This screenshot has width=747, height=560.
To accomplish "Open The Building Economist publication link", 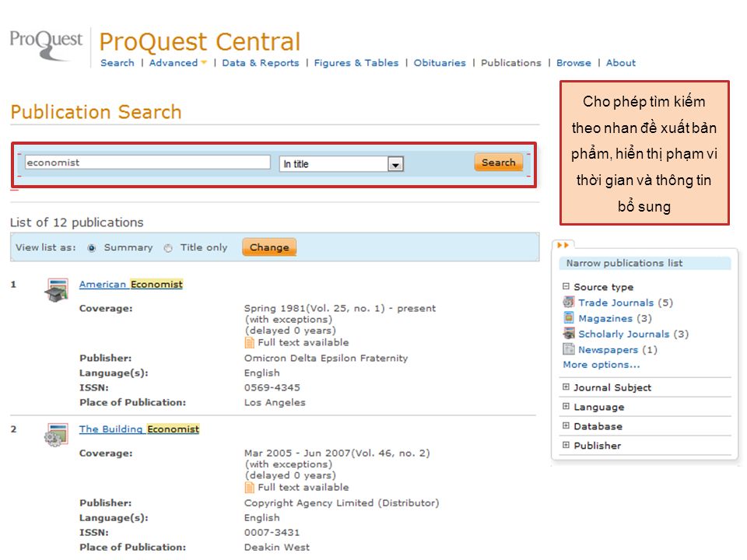I will coord(139,429).
